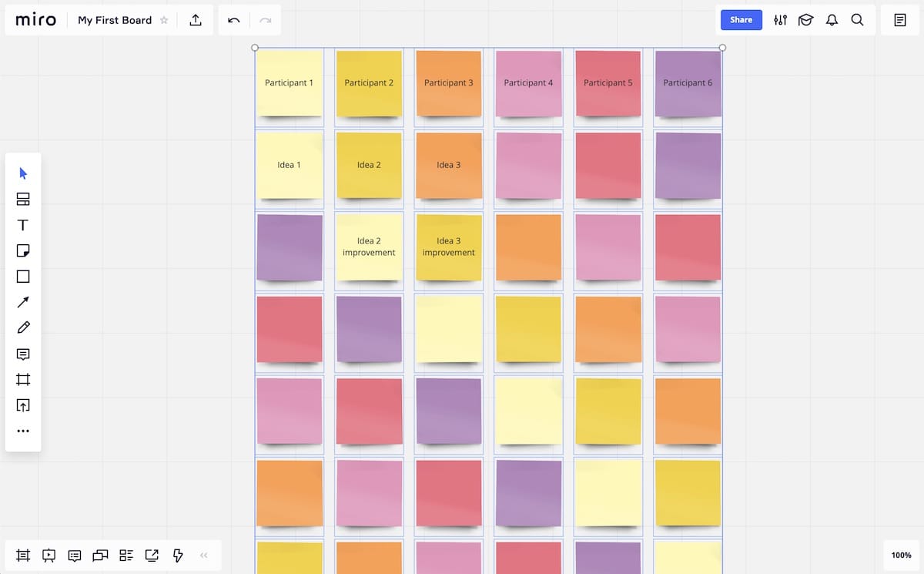Select the Idea 2 improvement note
Screen dimensions: 924x574
(369, 247)
